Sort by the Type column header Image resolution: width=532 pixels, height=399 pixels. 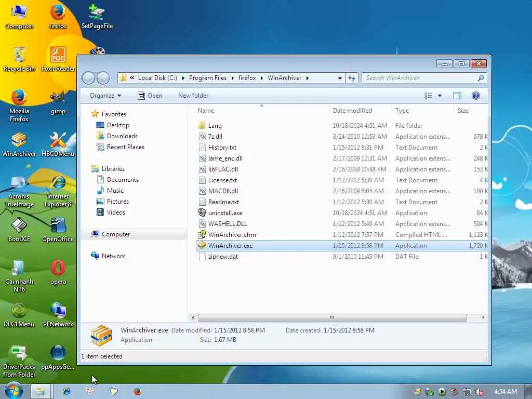pyautogui.click(x=423, y=111)
